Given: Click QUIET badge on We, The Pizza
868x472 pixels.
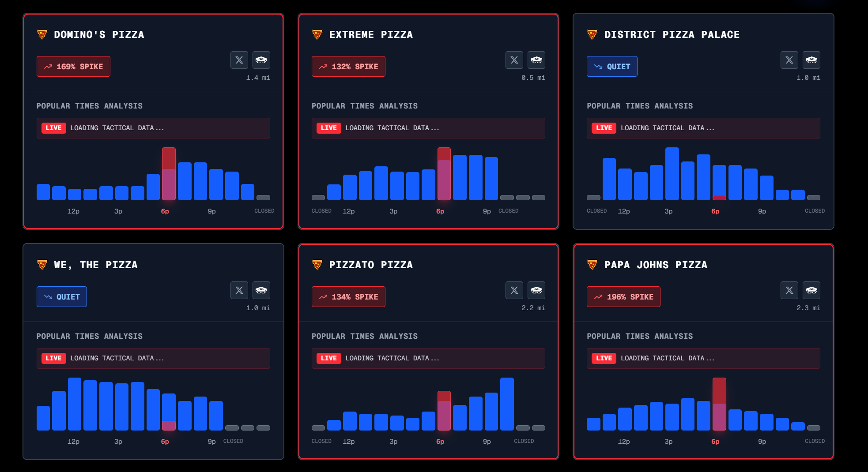Looking at the screenshot, I should click(x=62, y=297).
